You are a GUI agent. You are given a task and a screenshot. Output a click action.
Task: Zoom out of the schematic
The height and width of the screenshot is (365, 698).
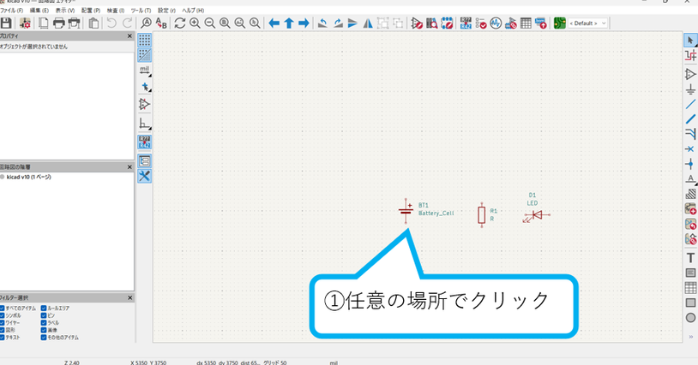pos(210,23)
